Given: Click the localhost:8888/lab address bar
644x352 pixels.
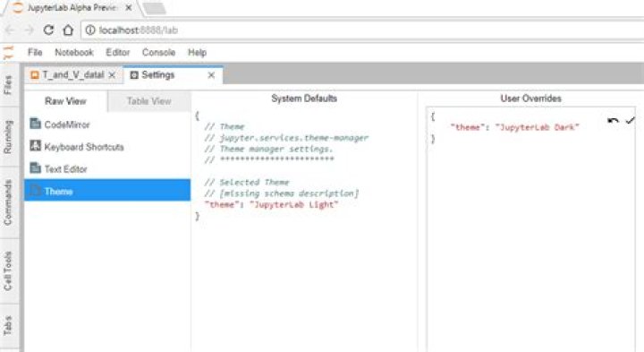Looking at the screenshot, I should click(361, 30).
